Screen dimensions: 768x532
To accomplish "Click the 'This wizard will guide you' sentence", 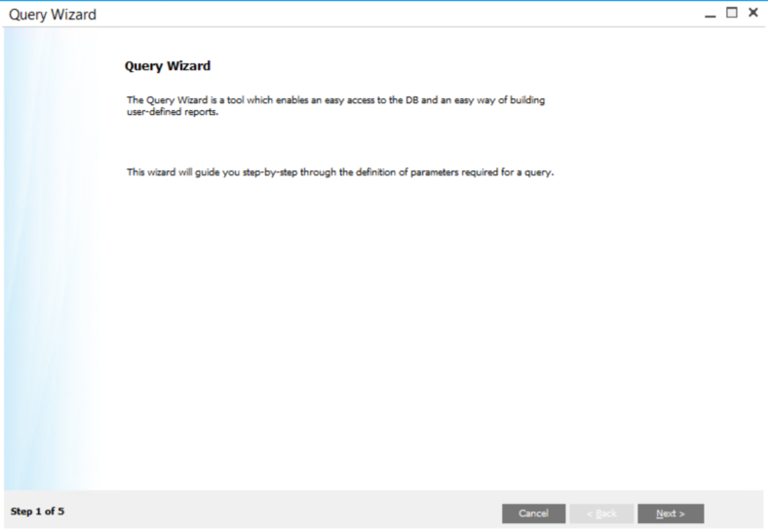I will (340, 172).
